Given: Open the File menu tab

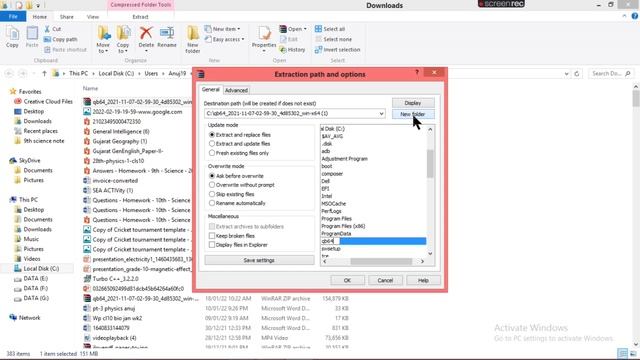Looking at the screenshot, I should [x=13, y=16].
